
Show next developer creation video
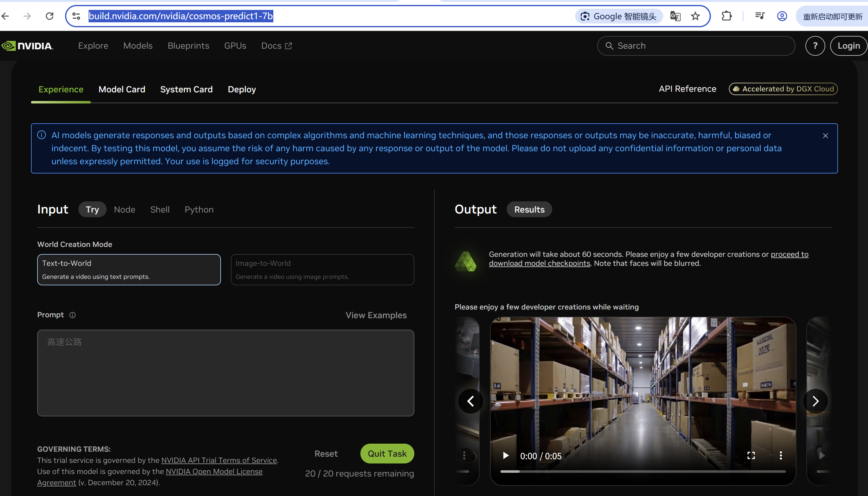click(815, 401)
